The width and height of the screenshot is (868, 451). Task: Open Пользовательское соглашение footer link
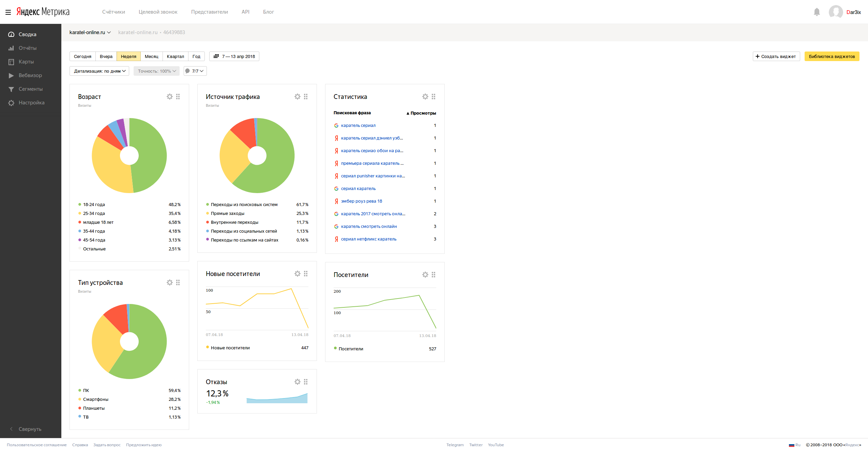[x=37, y=445]
